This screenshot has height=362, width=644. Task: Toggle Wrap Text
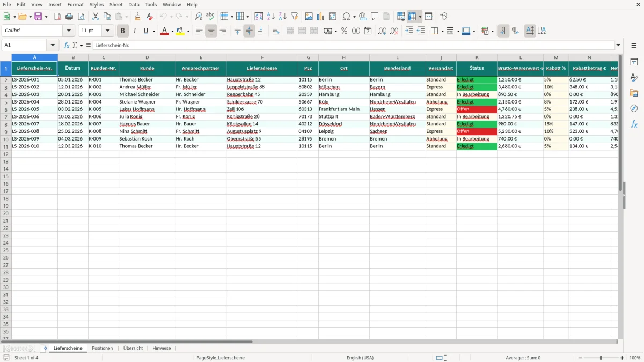[276, 31]
